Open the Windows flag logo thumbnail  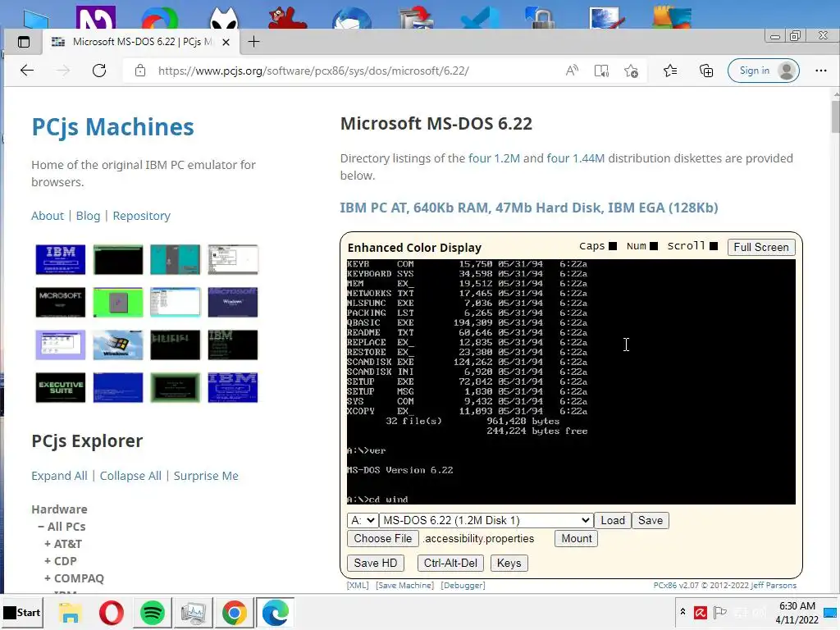coord(118,345)
